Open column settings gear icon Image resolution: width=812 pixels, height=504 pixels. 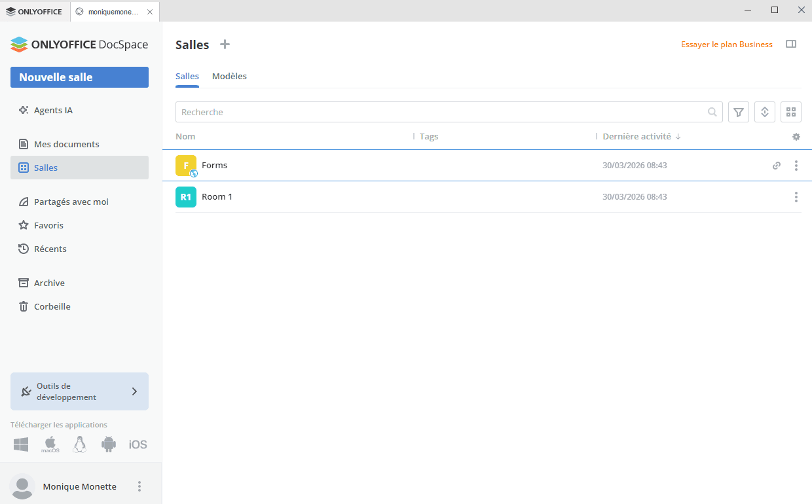796,137
